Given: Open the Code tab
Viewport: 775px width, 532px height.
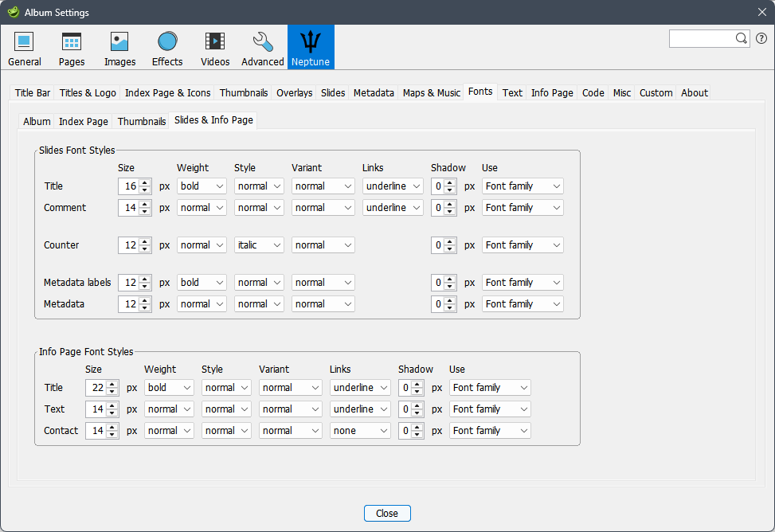Looking at the screenshot, I should coord(593,93).
